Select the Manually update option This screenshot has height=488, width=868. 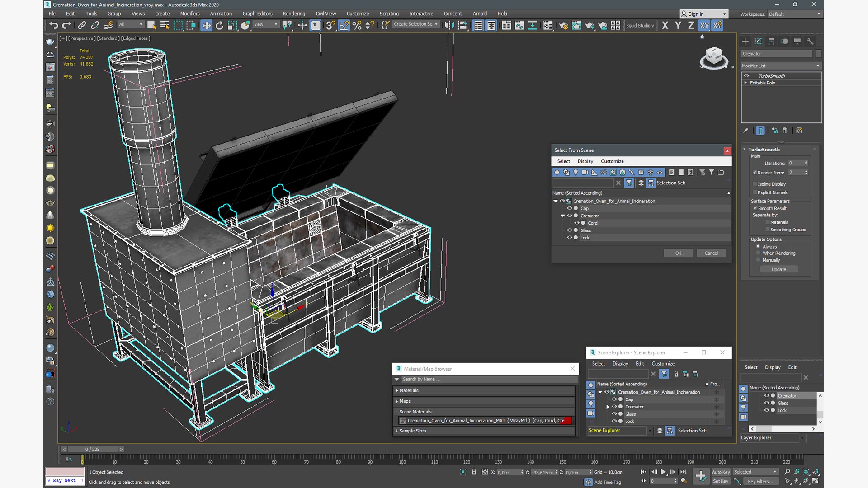point(758,260)
